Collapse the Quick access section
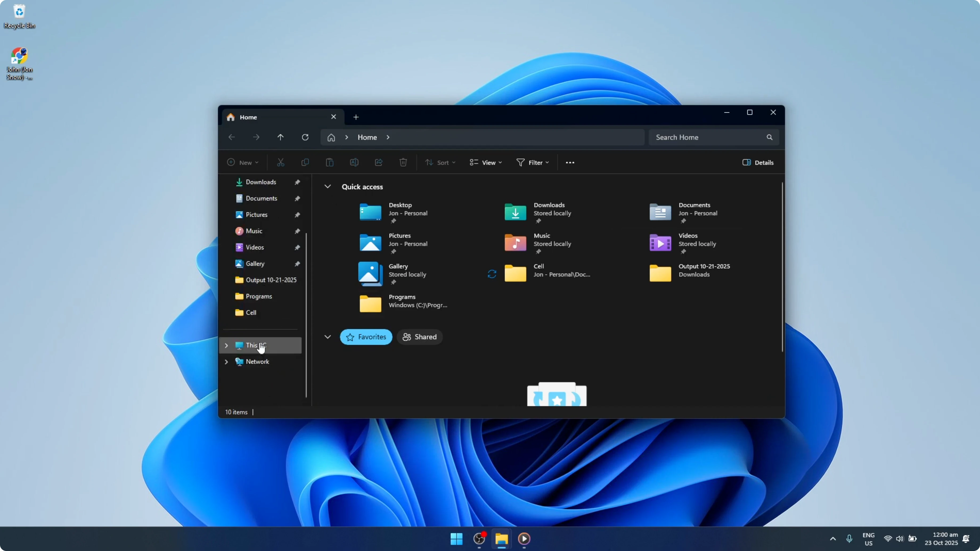The height and width of the screenshot is (551, 980). tap(327, 187)
